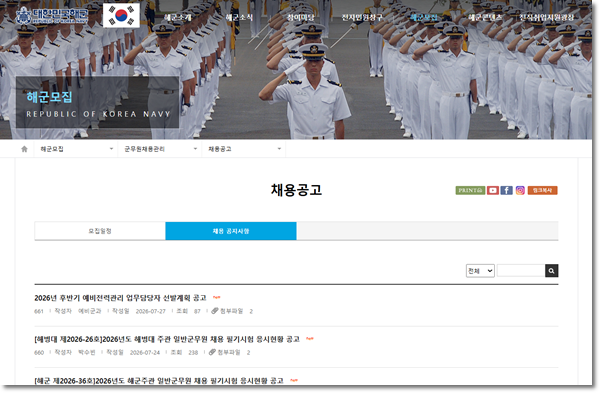Open the 2026년 후반기 예비전력관리 업무담당자 선발계획 공고 post
This screenshot has height=393, width=600.
[120, 298]
